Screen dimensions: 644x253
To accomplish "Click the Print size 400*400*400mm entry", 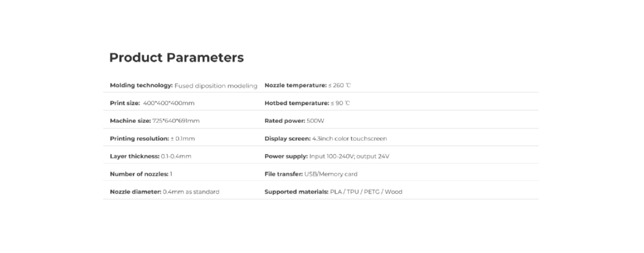I will coord(152,103).
